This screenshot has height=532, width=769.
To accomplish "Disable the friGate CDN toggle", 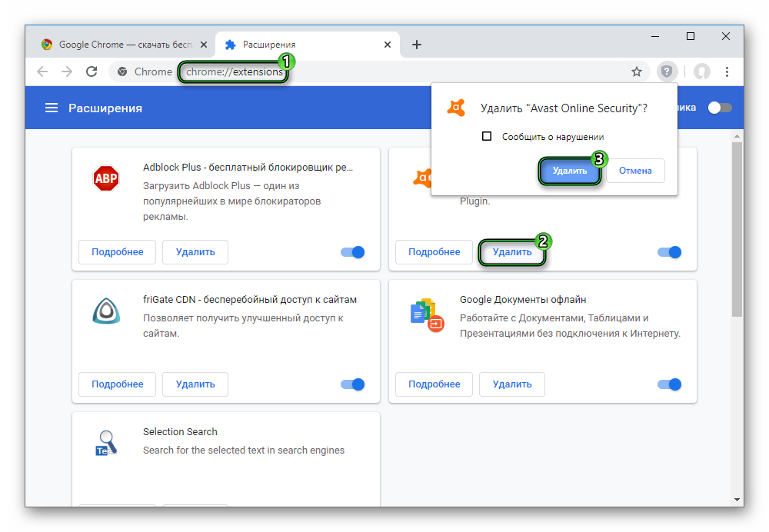I will [x=353, y=384].
